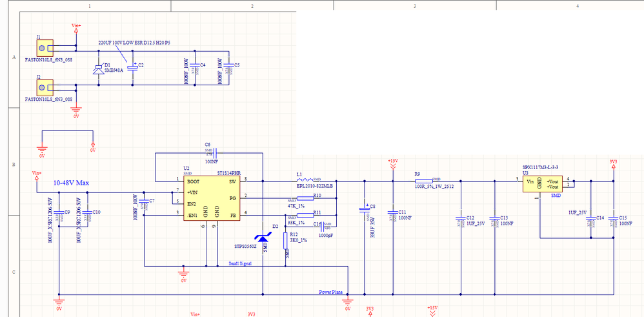The image size is (644, 317).
Task: Select TVS diode D1 symbol
Action: [x=99, y=69]
